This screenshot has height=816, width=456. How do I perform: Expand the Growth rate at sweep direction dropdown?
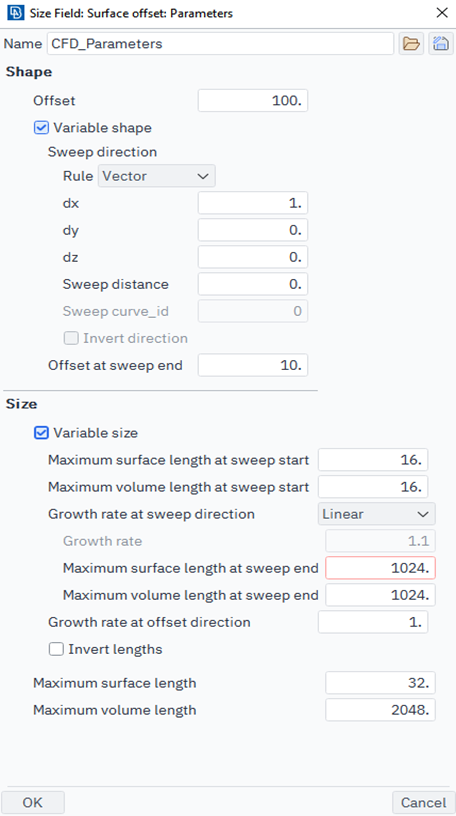[x=377, y=514]
